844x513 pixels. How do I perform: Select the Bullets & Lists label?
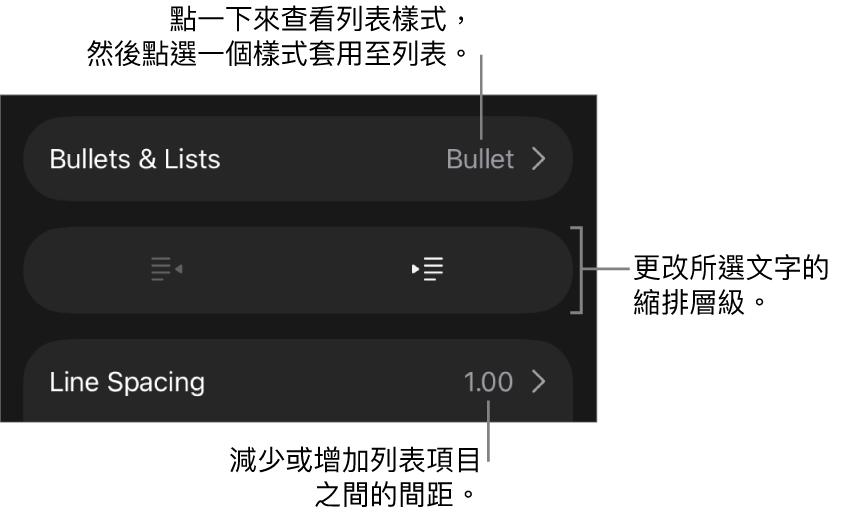point(135,159)
